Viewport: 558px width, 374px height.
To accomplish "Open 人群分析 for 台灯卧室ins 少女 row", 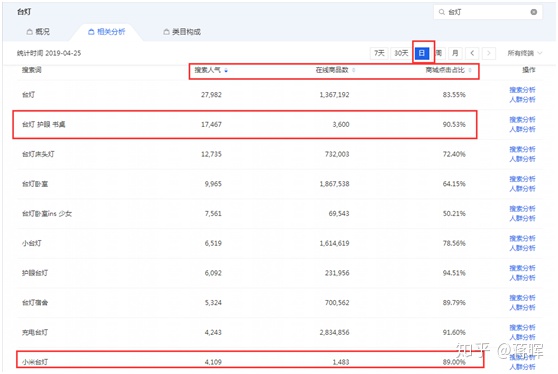I will (x=522, y=218).
